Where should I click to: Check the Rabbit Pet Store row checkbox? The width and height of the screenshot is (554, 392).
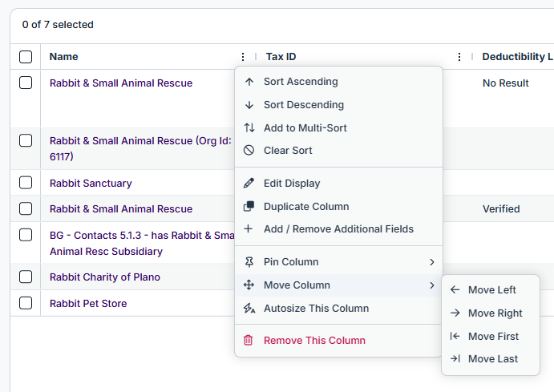26,303
